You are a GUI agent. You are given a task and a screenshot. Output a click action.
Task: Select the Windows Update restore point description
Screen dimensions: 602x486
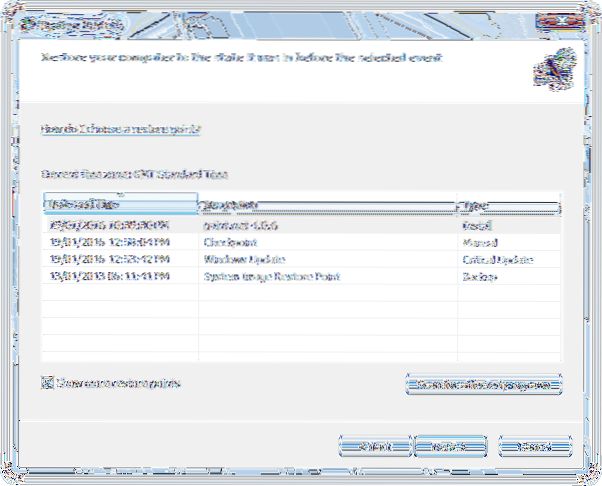click(x=238, y=257)
